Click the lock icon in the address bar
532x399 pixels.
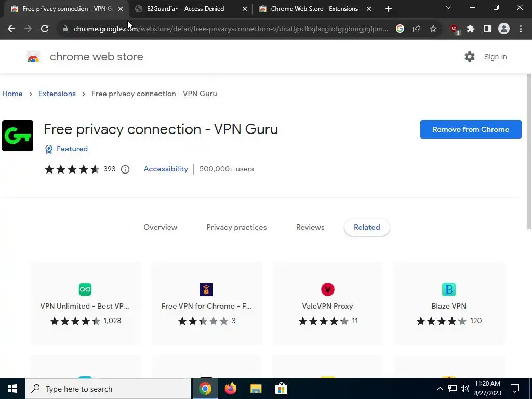65,29
